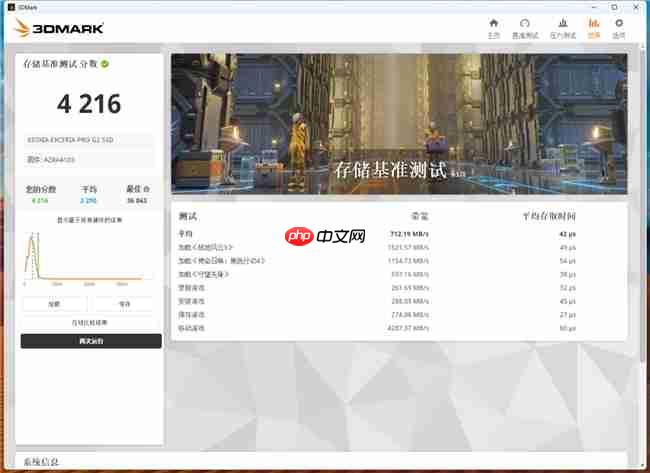Maximize the 3DMark window
The height and width of the screenshot is (473, 650).
(614, 7)
